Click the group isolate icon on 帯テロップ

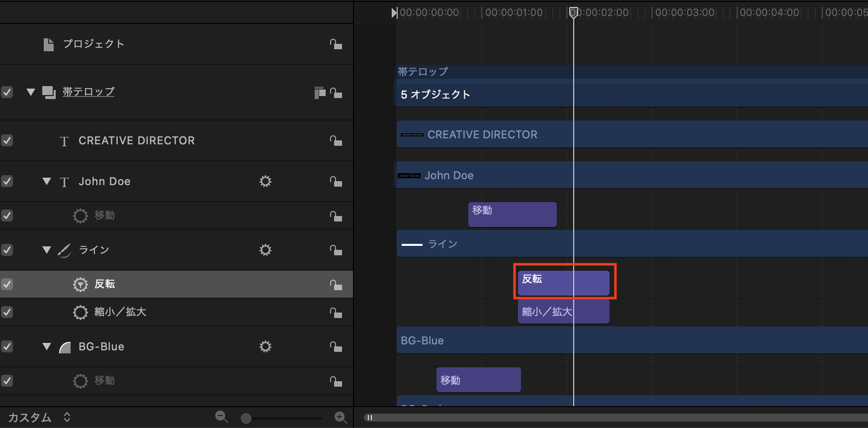[x=320, y=93]
